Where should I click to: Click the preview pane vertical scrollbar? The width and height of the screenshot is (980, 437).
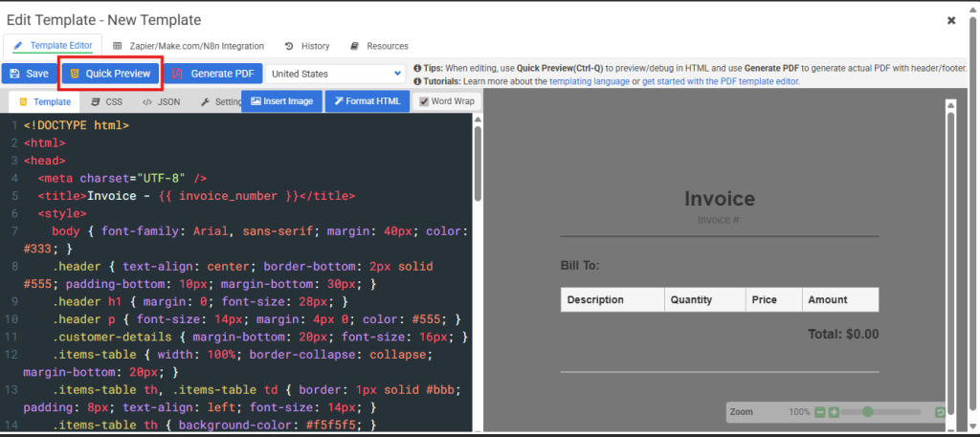(x=950, y=262)
